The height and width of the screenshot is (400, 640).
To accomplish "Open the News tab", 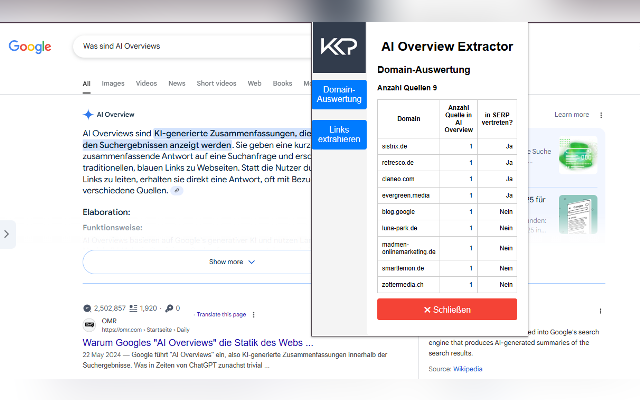I will (x=177, y=83).
